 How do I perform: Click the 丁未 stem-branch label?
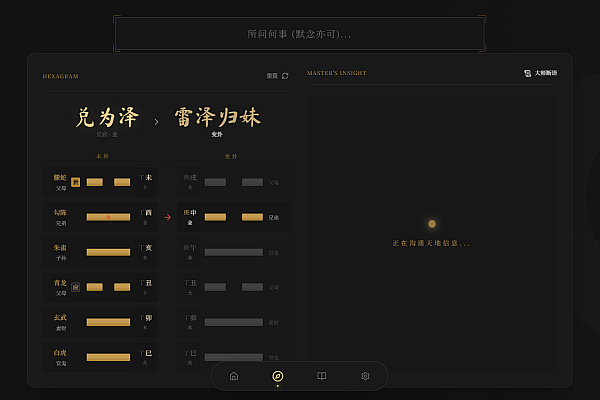[x=145, y=178]
